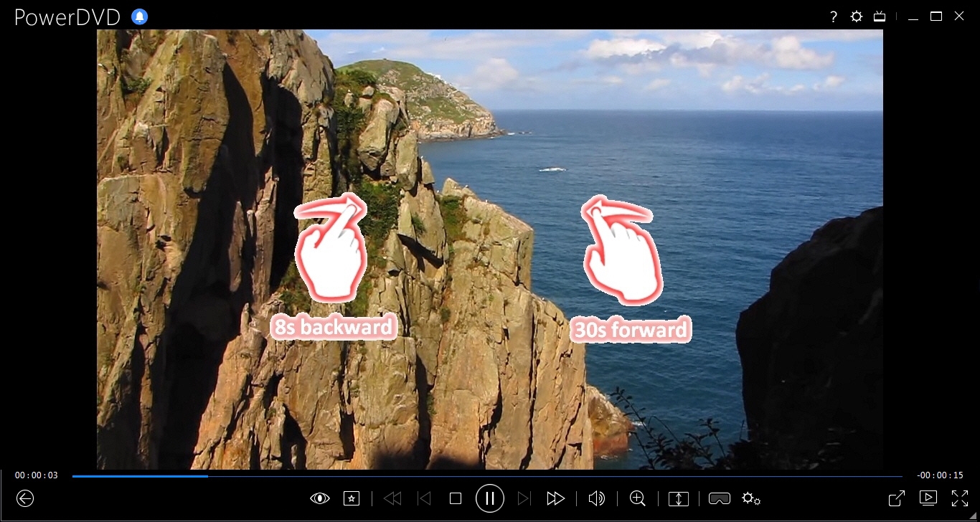The height and width of the screenshot is (522, 980).
Task: Click the rewind double-arrow button
Action: [392, 498]
